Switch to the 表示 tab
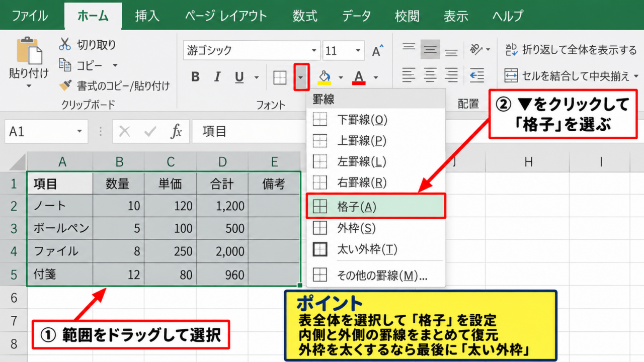The width and height of the screenshot is (644, 362). pos(456,16)
